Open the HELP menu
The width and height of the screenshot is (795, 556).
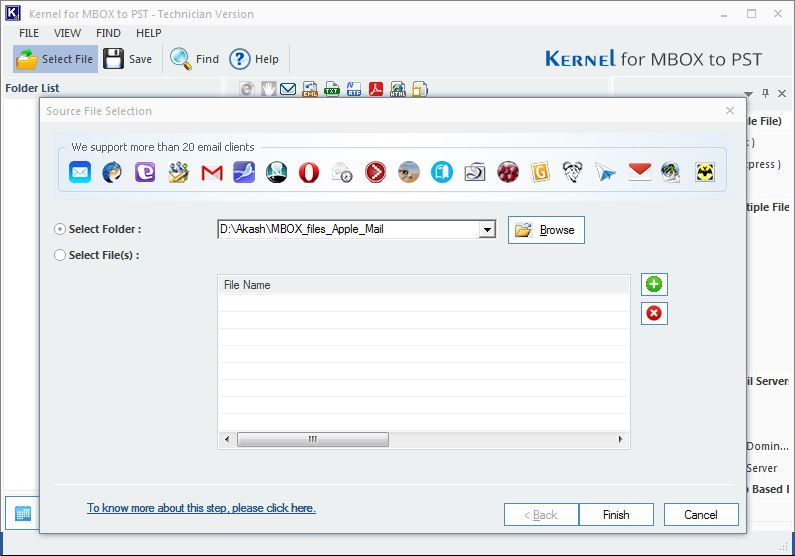tap(149, 33)
